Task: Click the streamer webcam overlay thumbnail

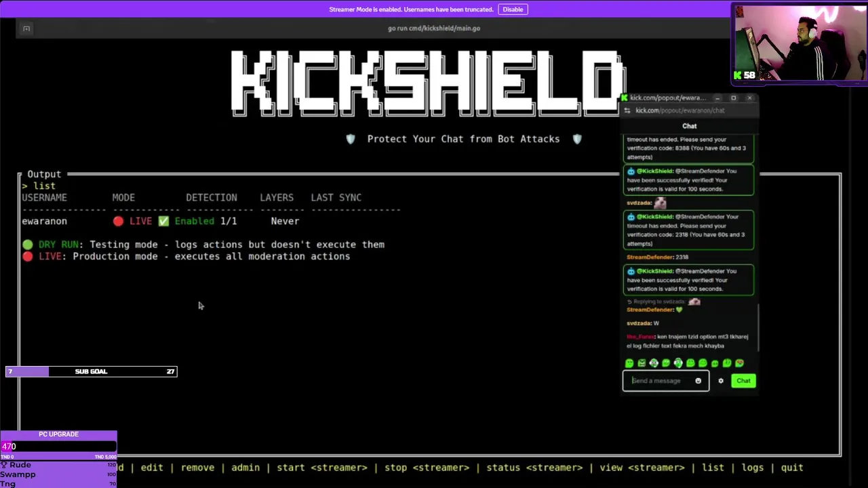Action: click(x=800, y=45)
